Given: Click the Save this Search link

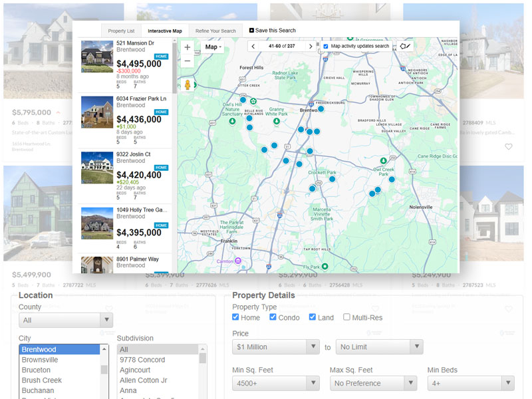Looking at the screenshot, I should [275, 31].
